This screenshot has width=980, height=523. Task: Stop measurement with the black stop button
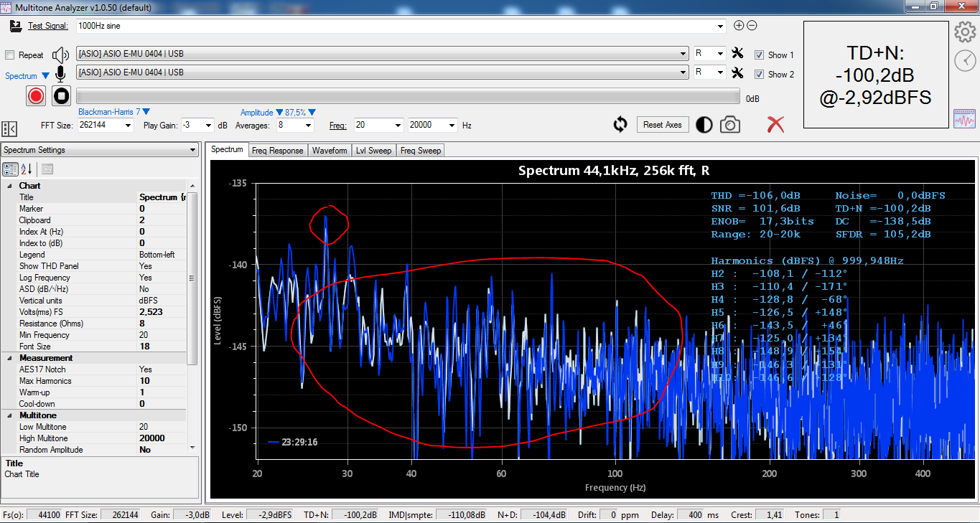[61, 95]
